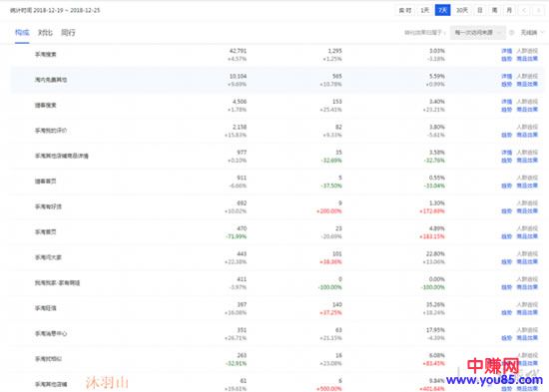Open 商品效果 link for 猫客搜索 row

pyautogui.click(x=527, y=110)
